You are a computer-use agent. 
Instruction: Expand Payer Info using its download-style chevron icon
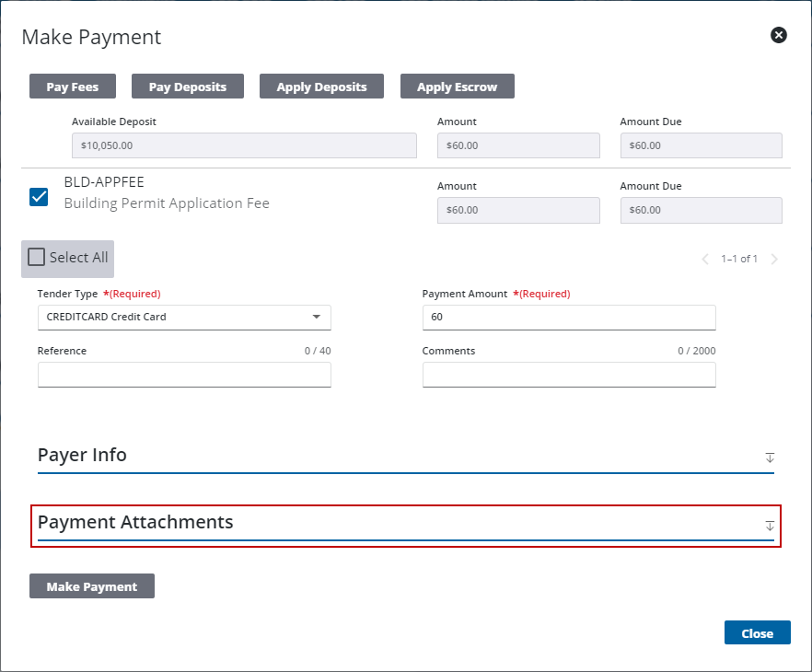click(x=771, y=458)
